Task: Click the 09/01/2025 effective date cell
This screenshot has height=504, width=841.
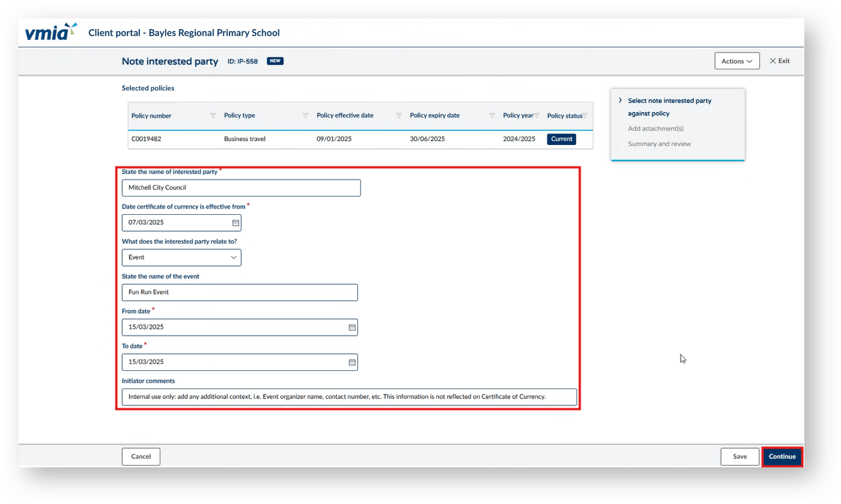Action: pyautogui.click(x=334, y=140)
